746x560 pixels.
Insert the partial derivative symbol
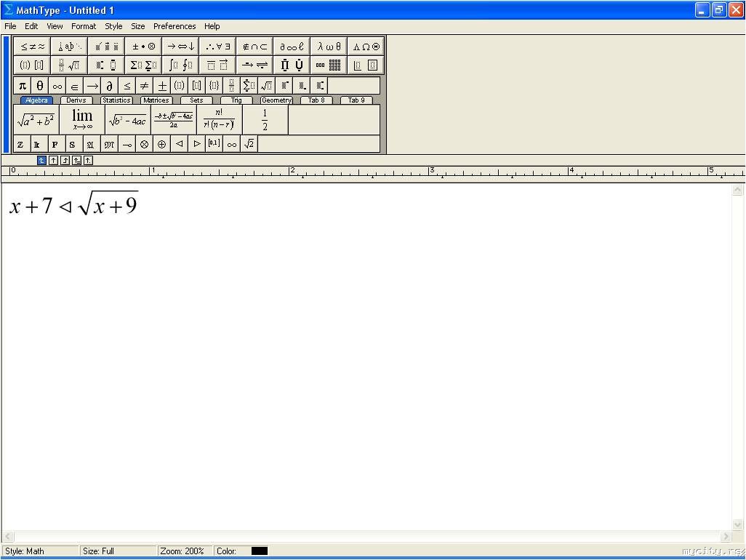109,86
